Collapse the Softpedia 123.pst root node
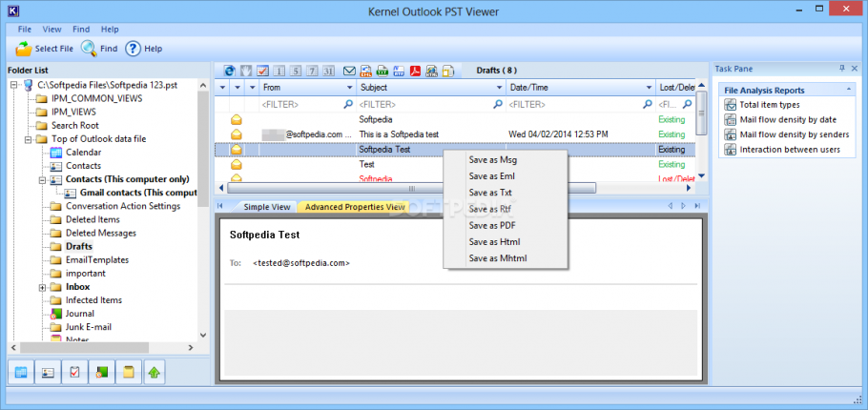This screenshot has width=868, height=410. click(14, 85)
